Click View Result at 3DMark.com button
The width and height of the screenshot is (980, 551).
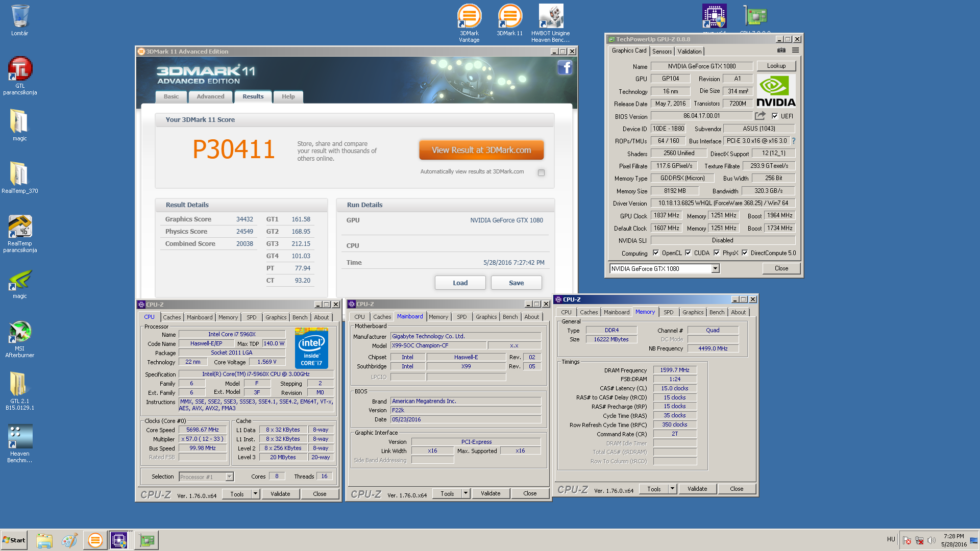coord(481,150)
